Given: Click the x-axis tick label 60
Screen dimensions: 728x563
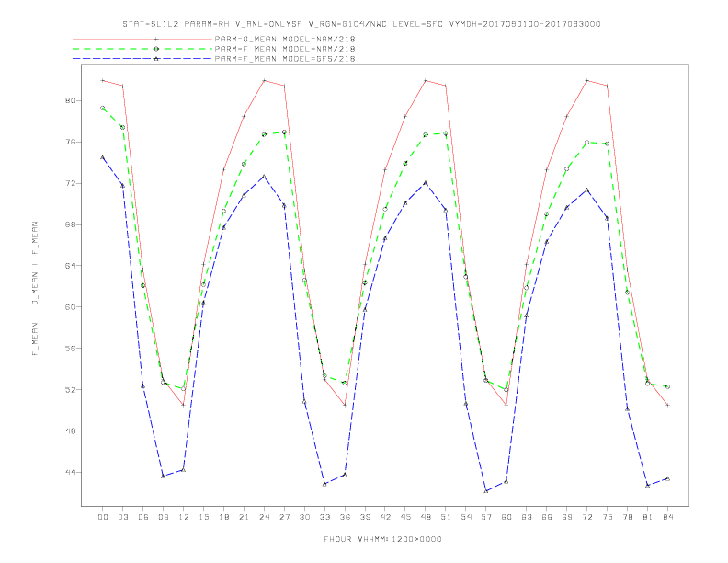Looking at the screenshot, I should (506, 517).
